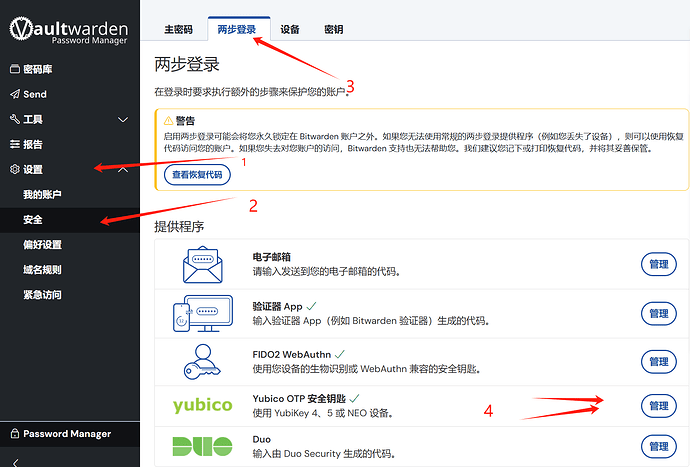Click the 工具 wrench icon
This screenshot has height=467, width=690.
15,119
